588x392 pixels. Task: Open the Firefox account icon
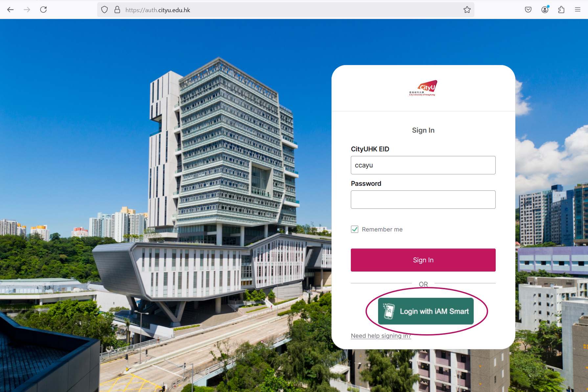click(545, 10)
